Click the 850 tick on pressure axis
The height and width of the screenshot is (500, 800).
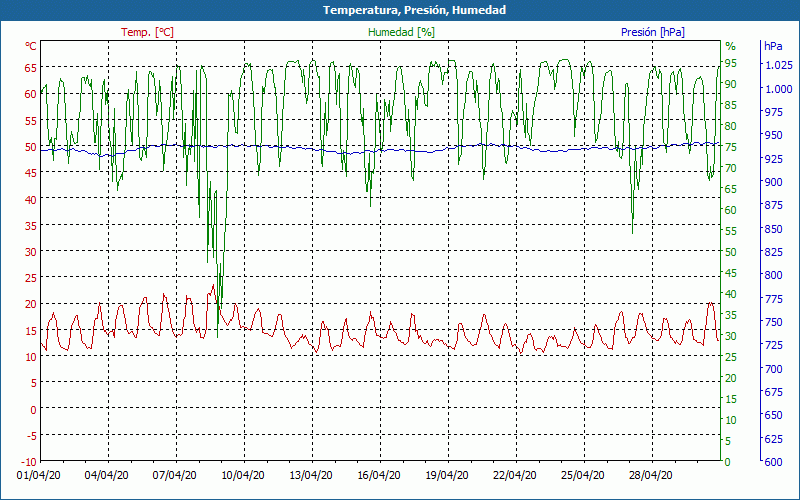coord(773,229)
